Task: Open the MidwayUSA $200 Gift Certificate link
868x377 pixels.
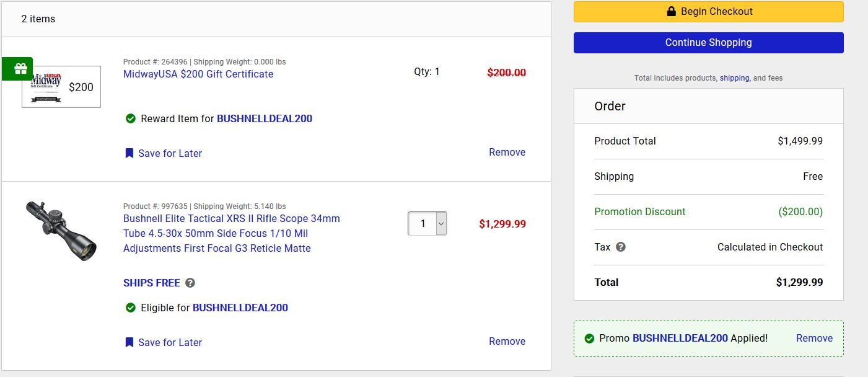Action: tap(198, 74)
